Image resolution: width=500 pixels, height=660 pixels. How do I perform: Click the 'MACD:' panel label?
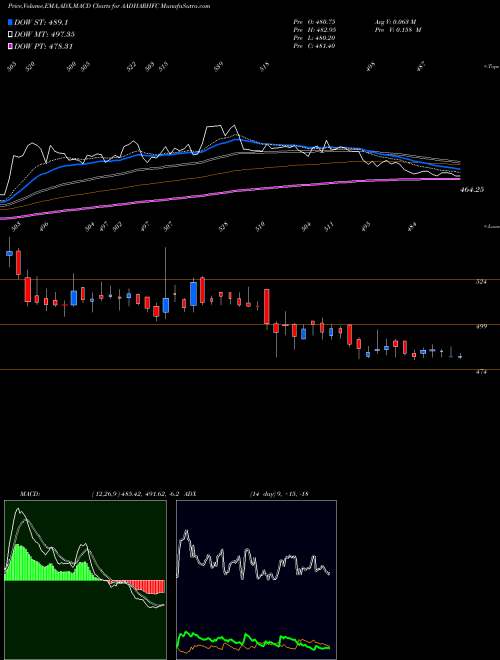pyautogui.click(x=30, y=494)
